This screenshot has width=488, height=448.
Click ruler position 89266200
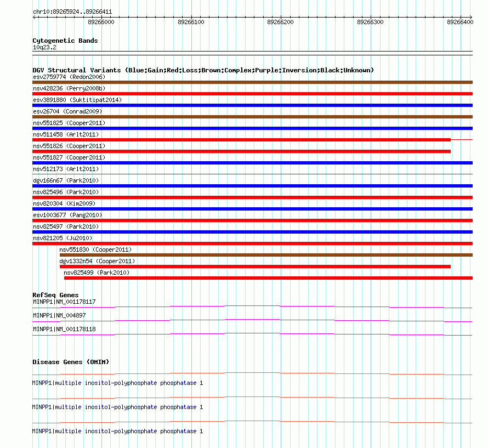pos(280,22)
